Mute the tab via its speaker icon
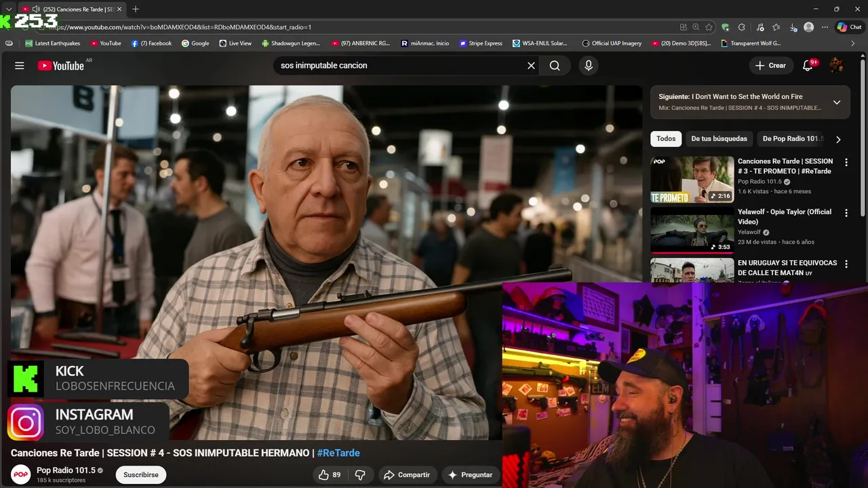Image resolution: width=868 pixels, height=488 pixels. coord(36,9)
